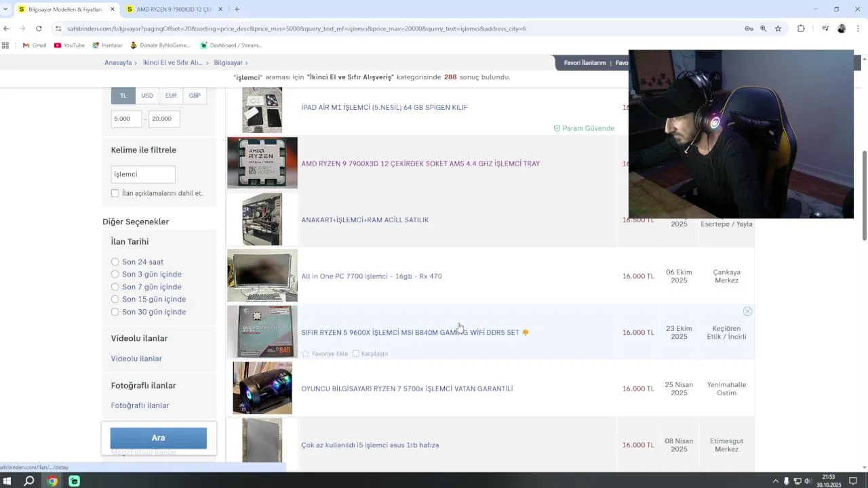Viewport: 868px width, 488px height.
Task: Open Chrome three-dot menu
Action: pyautogui.click(x=858, y=28)
